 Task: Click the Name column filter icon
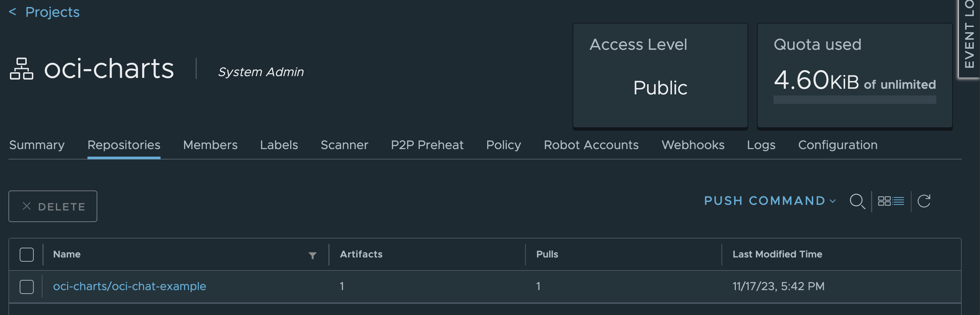click(x=312, y=255)
